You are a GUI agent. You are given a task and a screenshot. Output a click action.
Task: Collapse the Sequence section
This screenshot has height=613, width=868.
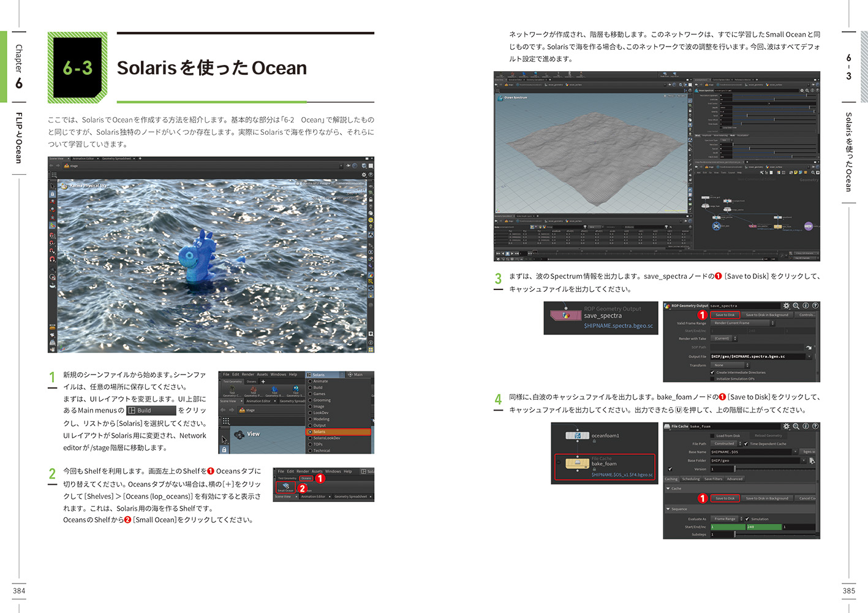pyautogui.click(x=668, y=509)
